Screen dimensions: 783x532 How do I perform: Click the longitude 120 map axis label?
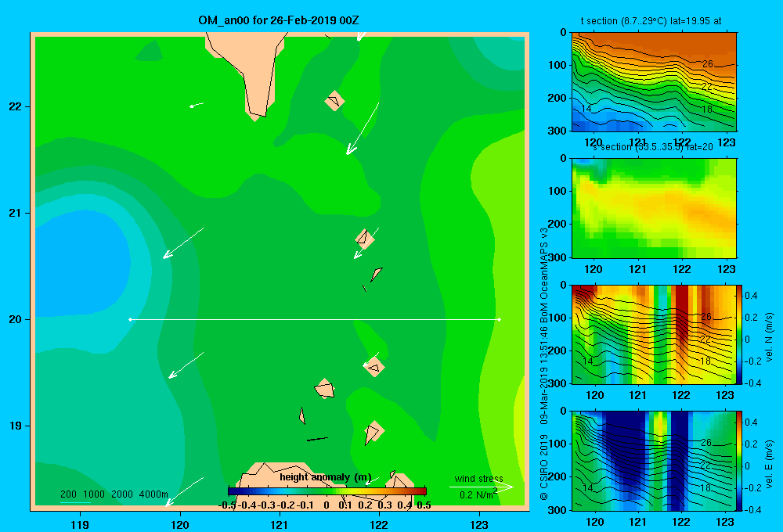coord(180,524)
